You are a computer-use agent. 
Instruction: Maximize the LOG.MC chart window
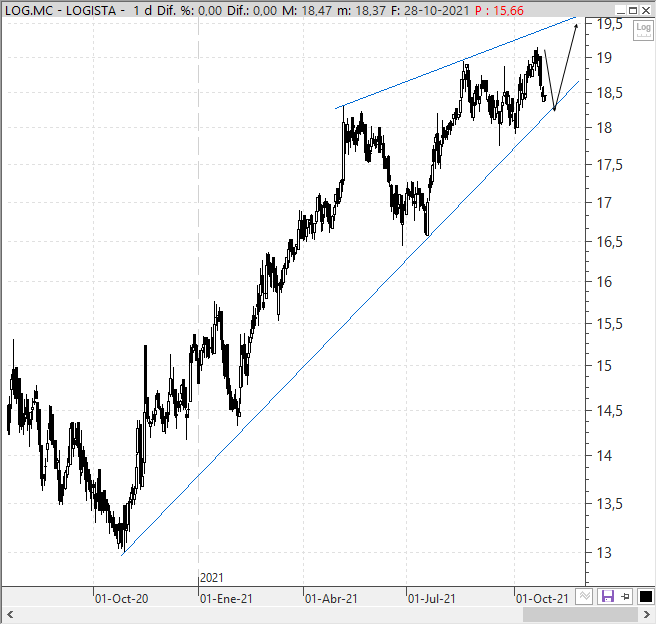click(x=633, y=10)
